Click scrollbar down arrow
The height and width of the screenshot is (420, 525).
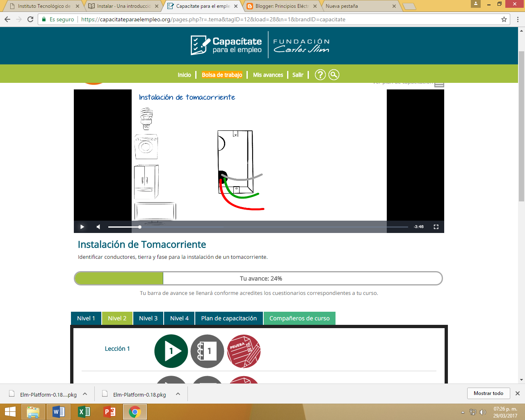(521, 380)
